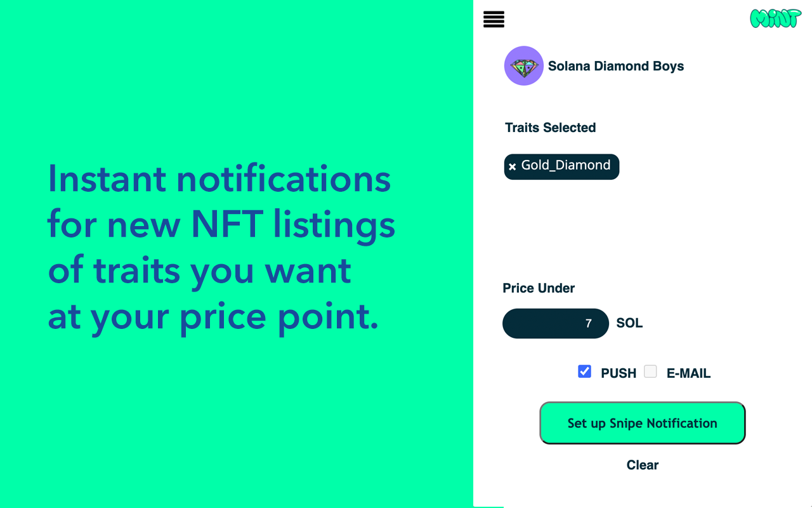Click the Solana Diamond Boys collection name

(616, 66)
